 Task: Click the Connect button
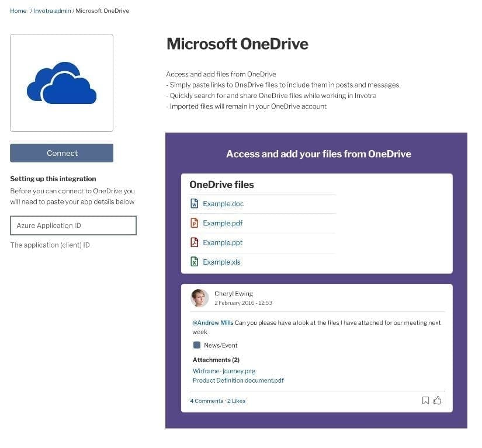61,153
